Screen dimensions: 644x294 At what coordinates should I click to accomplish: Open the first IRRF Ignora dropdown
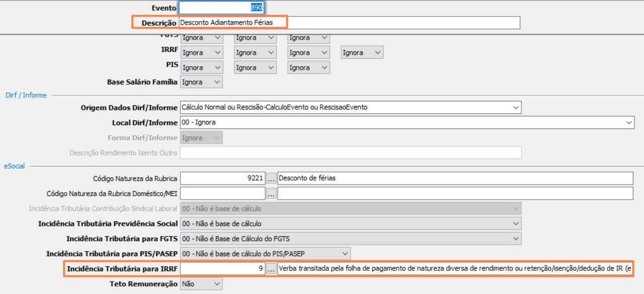click(201, 53)
